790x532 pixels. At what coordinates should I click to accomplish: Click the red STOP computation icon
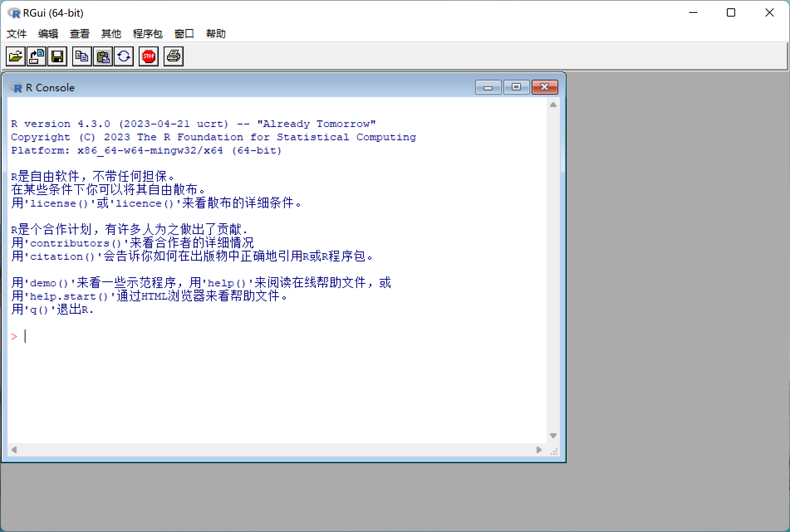pos(149,56)
